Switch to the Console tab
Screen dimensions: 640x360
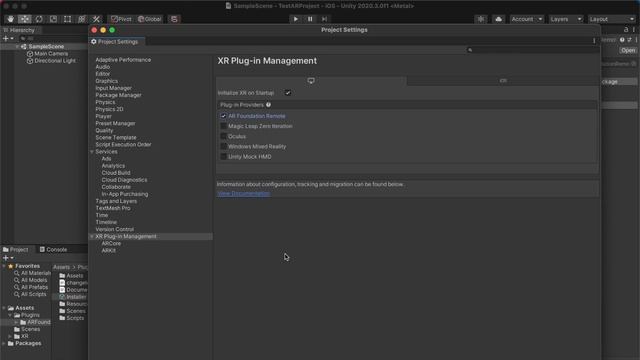[53, 249]
